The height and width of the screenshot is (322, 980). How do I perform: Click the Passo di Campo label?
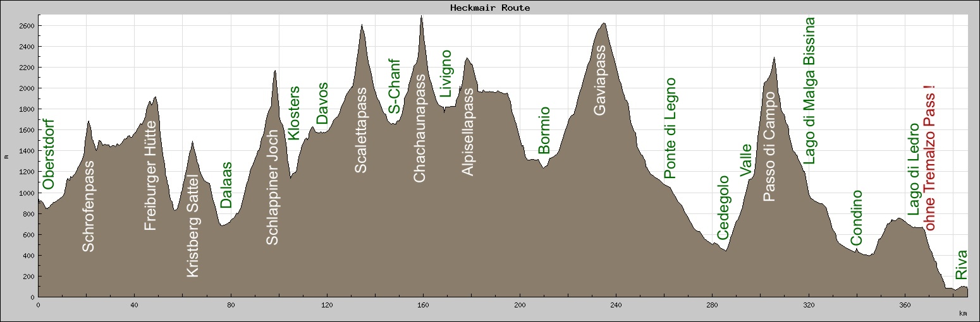768,146
